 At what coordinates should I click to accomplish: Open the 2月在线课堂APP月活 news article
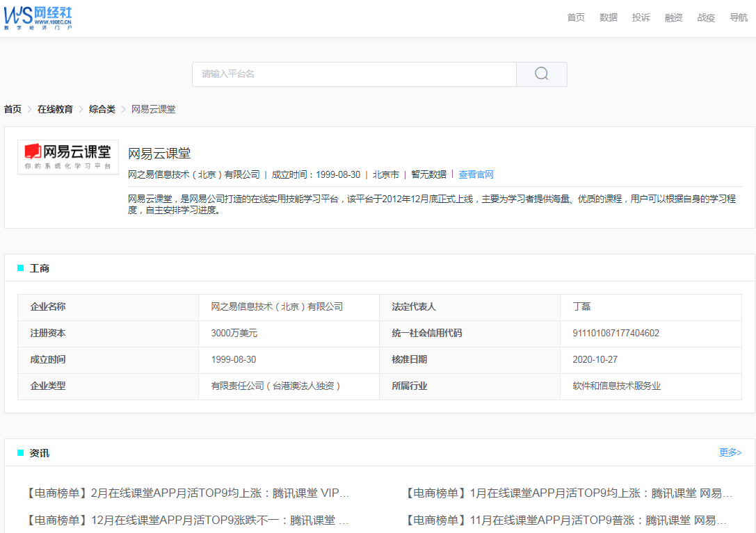(x=187, y=493)
